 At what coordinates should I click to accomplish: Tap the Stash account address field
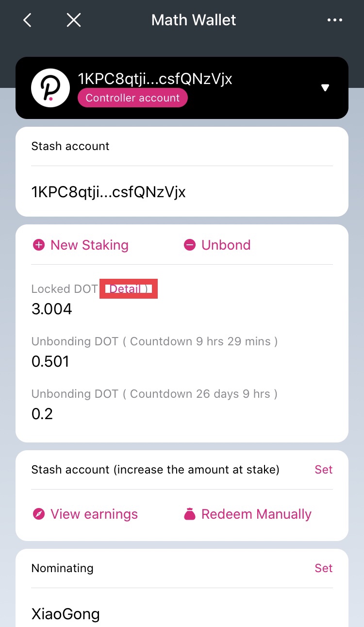[x=108, y=192]
